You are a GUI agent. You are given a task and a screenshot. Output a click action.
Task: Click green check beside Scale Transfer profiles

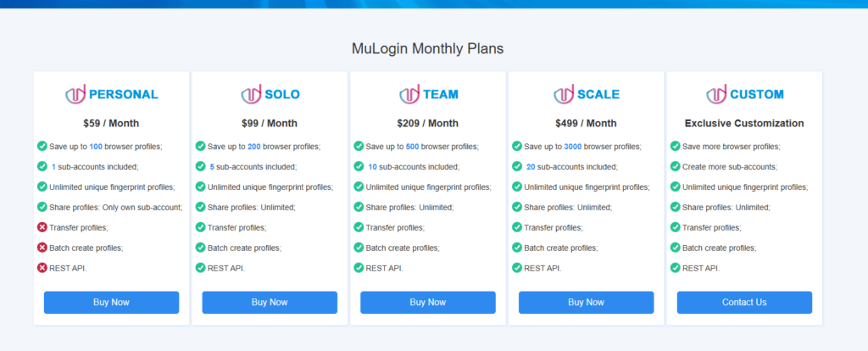(x=517, y=227)
